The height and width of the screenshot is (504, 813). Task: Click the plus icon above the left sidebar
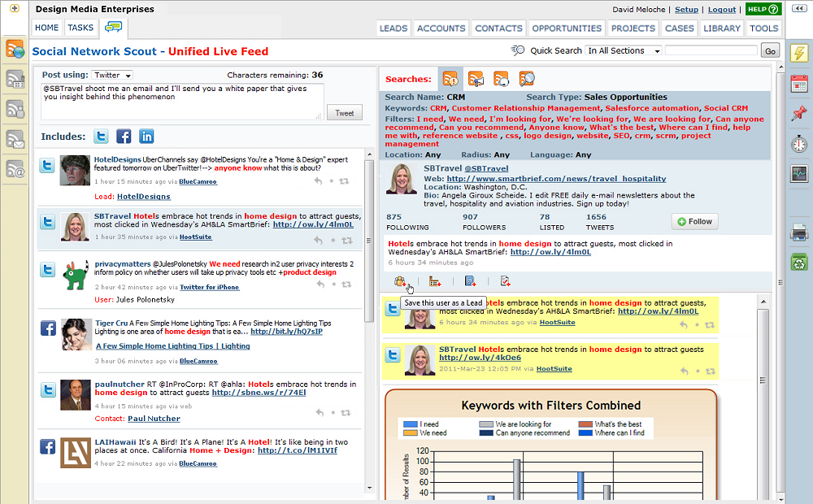[15, 8]
